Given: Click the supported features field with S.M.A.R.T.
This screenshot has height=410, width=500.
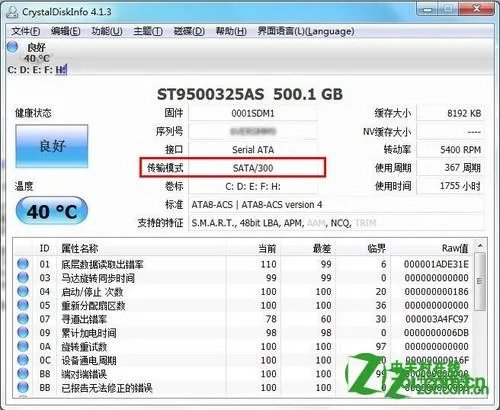Looking at the screenshot, I should pos(336,223).
